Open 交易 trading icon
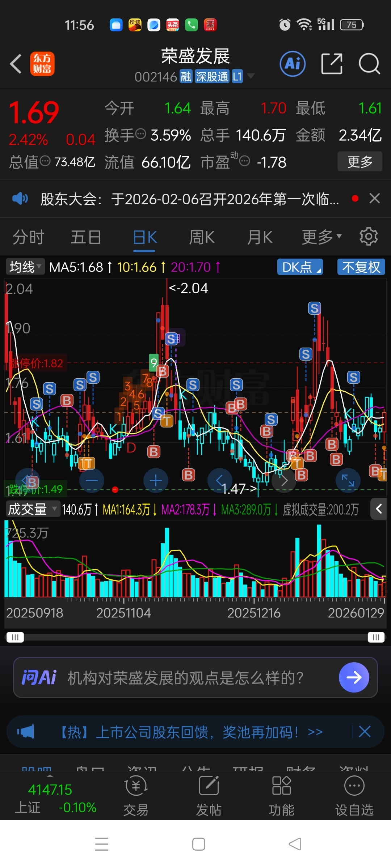391x868 pixels. pyautogui.click(x=136, y=796)
